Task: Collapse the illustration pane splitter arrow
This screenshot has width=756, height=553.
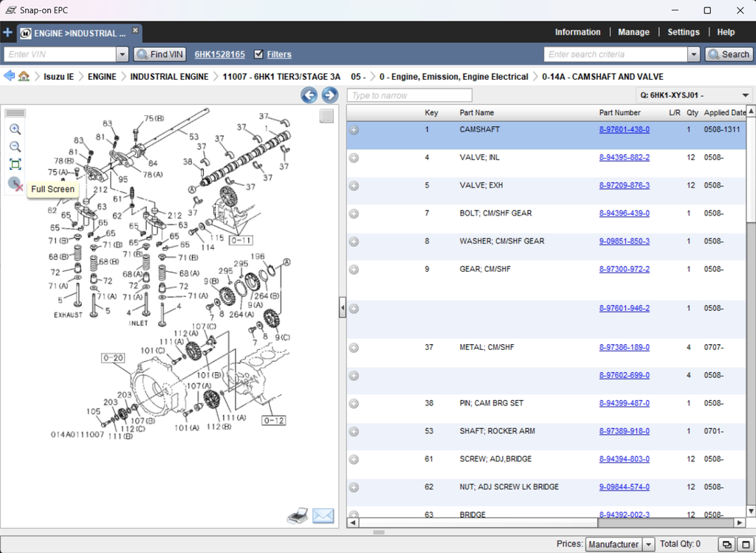Action: [343, 308]
